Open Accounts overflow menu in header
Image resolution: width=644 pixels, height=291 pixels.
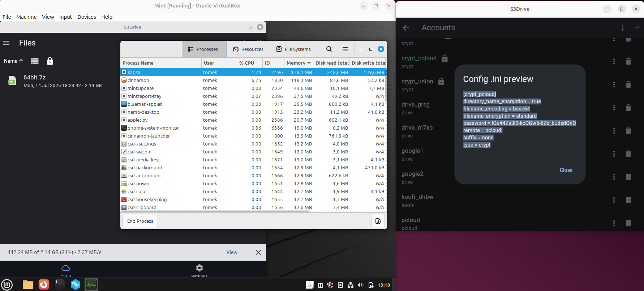click(622, 28)
